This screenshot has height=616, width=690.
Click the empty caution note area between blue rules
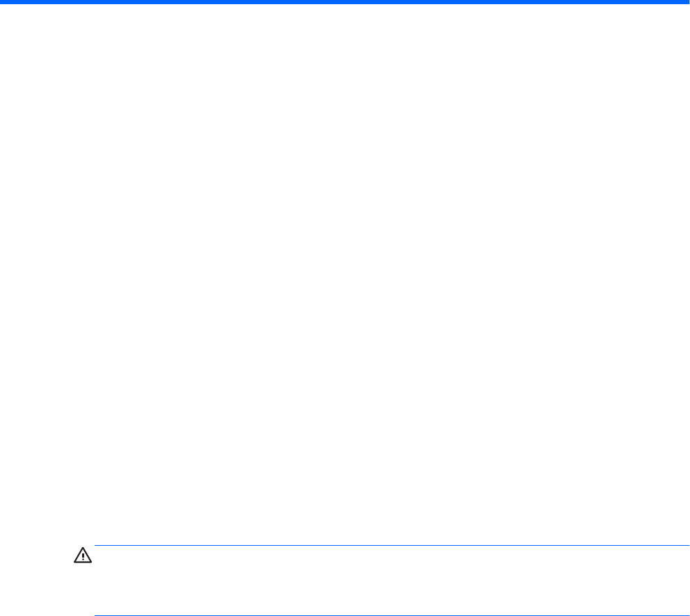(392, 581)
